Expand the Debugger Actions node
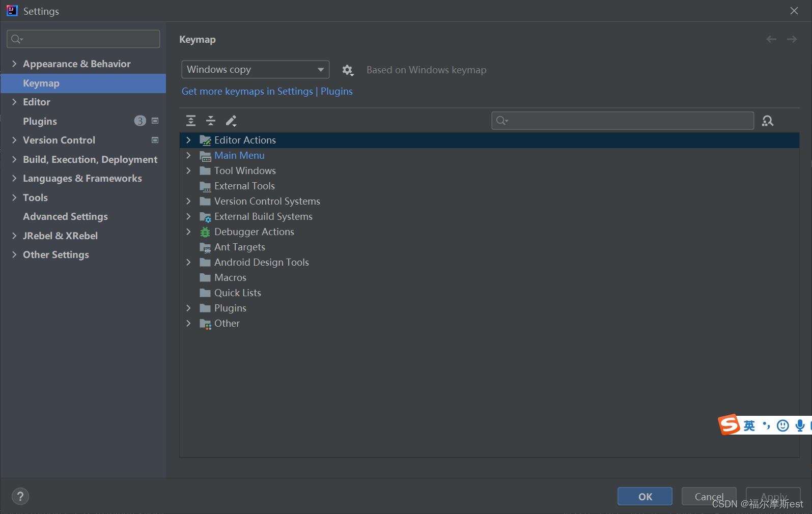The width and height of the screenshot is (812, 514). pyautogui.click(x=188, y=232)
